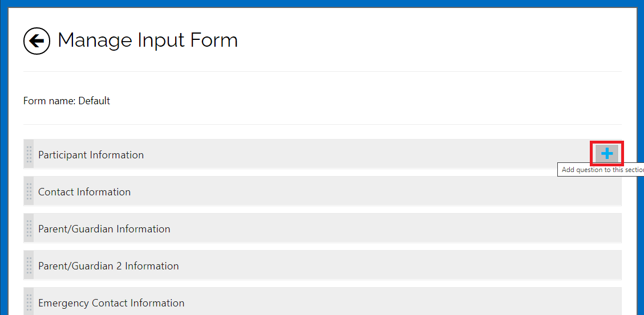
Task: Click the Contact Information drag handle dots
Action: pyautogui.click(x=29, y=191)
